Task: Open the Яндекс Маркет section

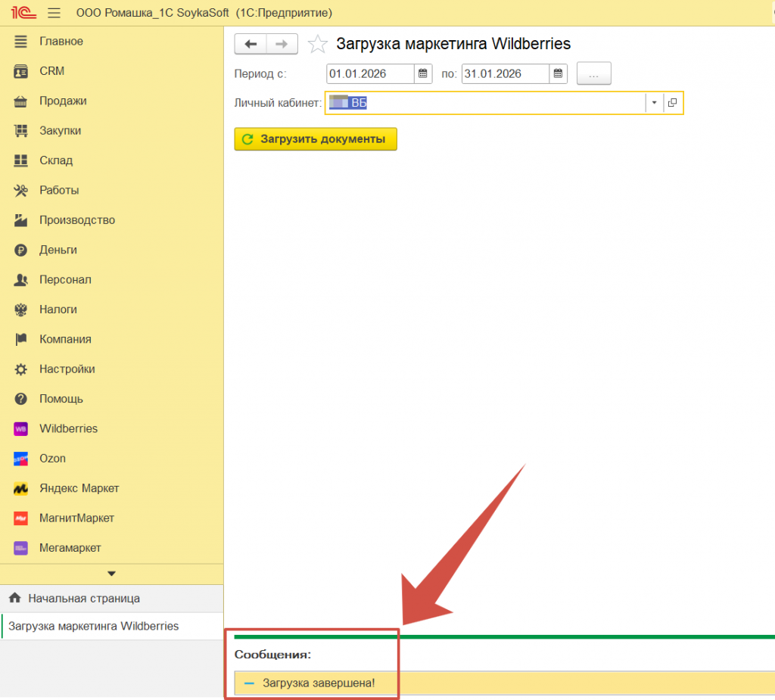Action: pyautogui.click(x=79, y=488)
